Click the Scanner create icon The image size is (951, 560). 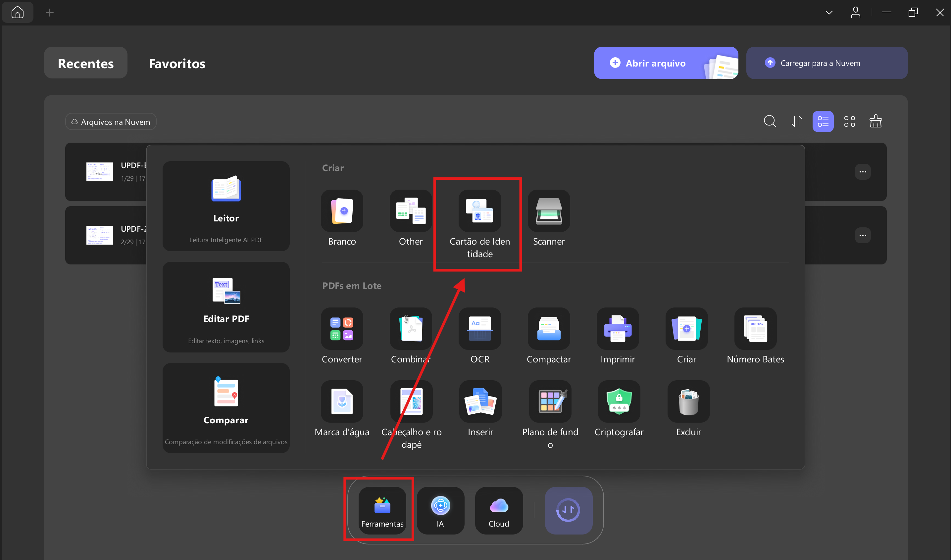(x=549, y=211)
